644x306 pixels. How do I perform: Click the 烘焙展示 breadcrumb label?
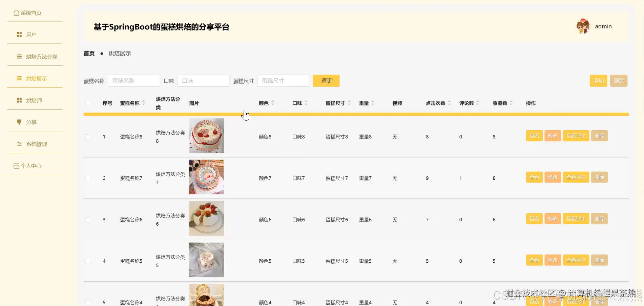coord(120,53)
